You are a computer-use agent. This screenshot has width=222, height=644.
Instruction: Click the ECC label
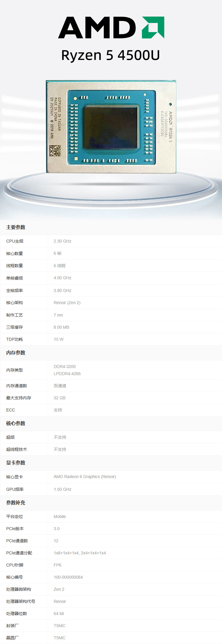10,410
